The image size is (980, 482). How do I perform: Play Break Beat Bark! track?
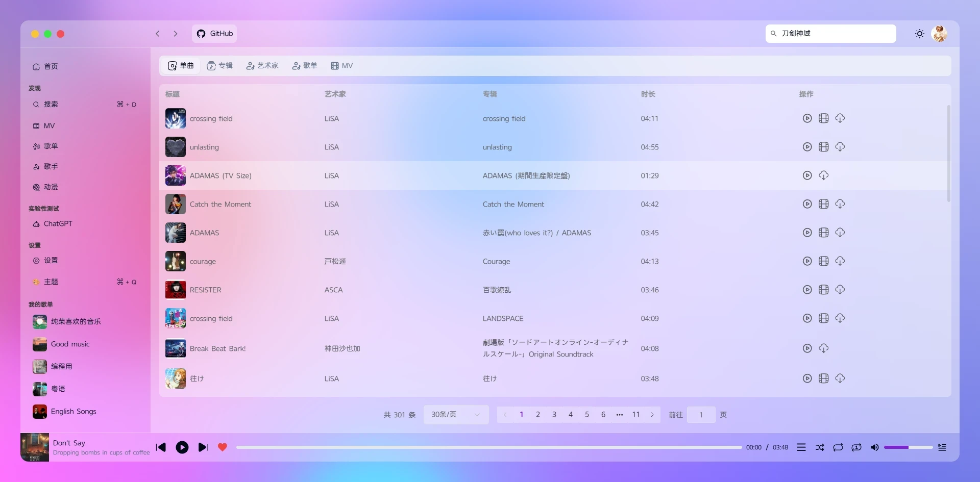(x=807, y=348)
